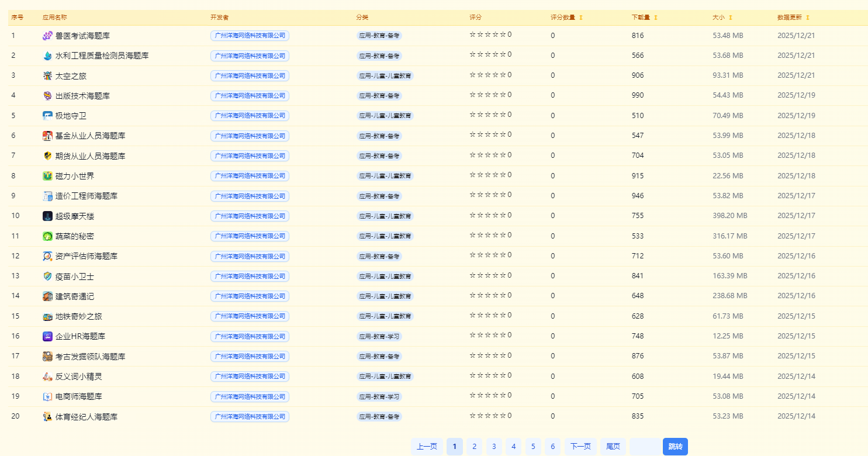The image size is (868, 456).
Task: Click the page number input box
Action: [645, 446]
